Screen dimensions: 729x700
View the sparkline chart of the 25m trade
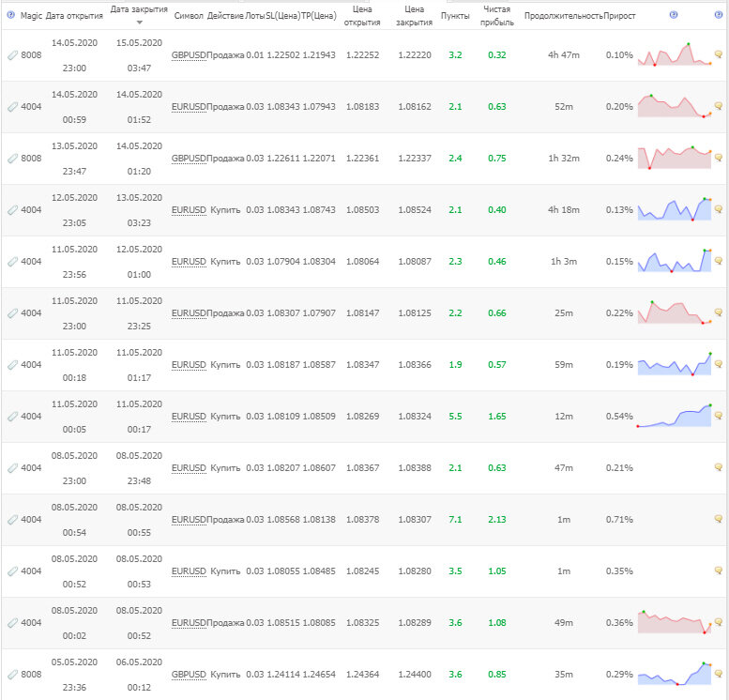click(x=675, y=312)
